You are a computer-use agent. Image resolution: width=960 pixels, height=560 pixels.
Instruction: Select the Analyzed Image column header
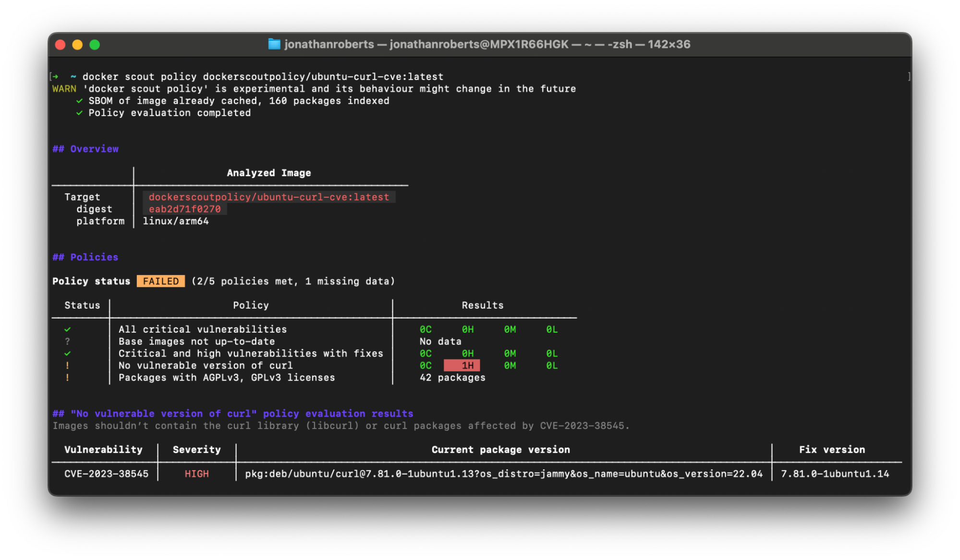tap(268, 173)
